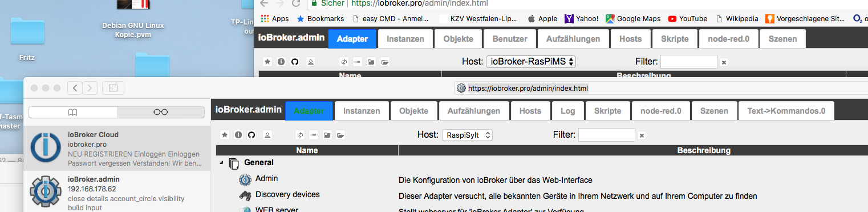Viewport: 868px width, 212px height.
Task: Clear the filter in Chrome ioBroker window
Action: (x=724, y=62)
